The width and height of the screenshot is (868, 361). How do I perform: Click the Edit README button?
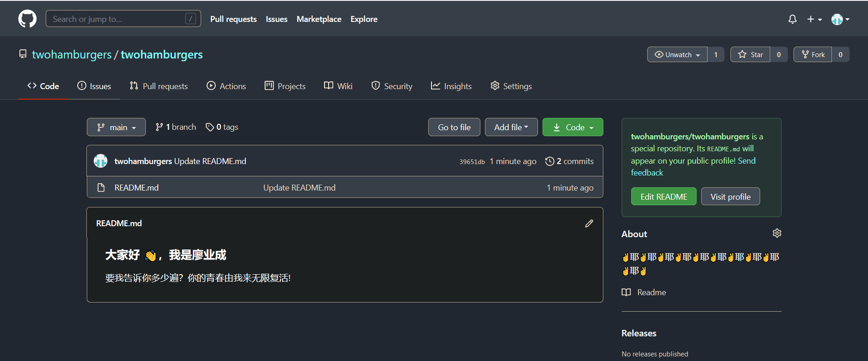[x=664, y=196]
